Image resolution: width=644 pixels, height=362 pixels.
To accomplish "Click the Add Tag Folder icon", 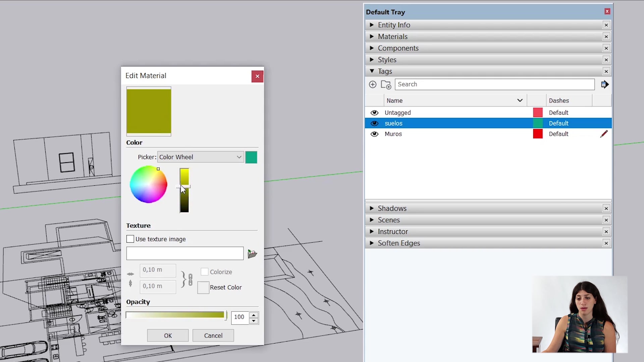I will 386,84.
